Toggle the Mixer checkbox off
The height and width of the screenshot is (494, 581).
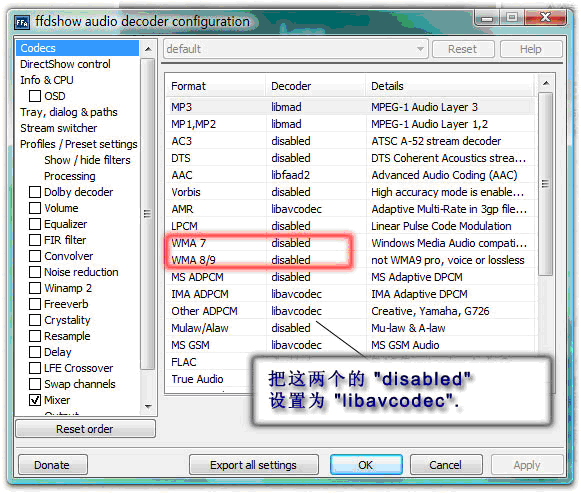click(35, 400)
